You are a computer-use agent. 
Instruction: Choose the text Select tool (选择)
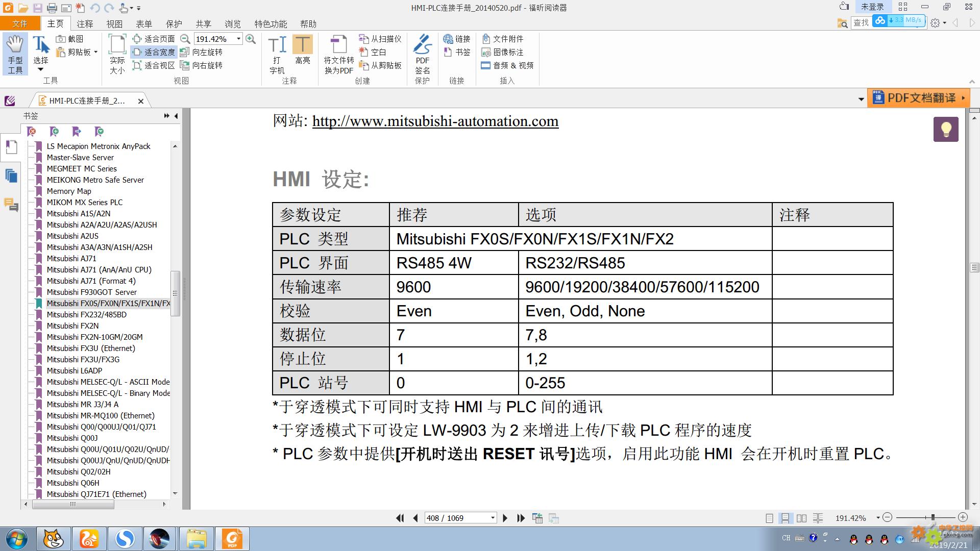coord(41,54)
